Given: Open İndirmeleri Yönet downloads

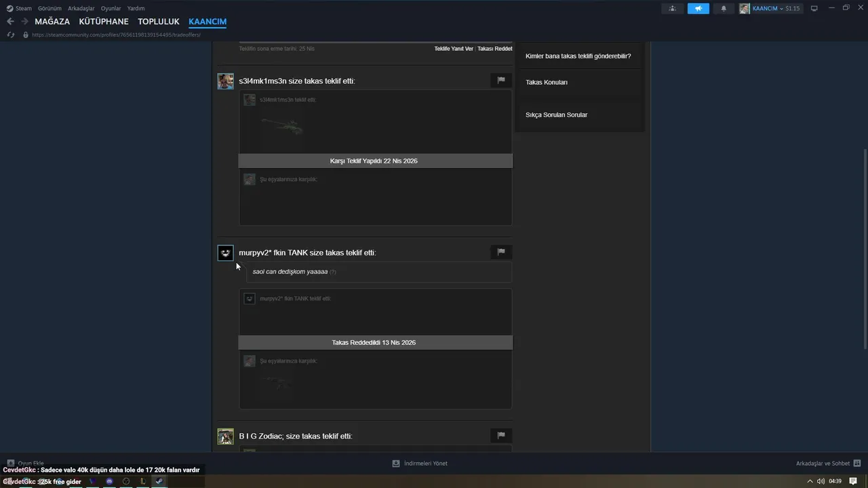Looking at the screenshot, I should coord(425,464).
